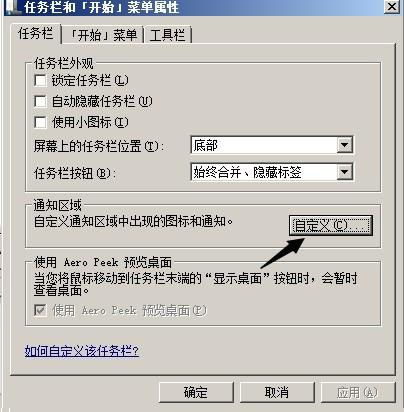Confirm with the 确定 button
The image size is (404, 412).
[x=196, y=392]
